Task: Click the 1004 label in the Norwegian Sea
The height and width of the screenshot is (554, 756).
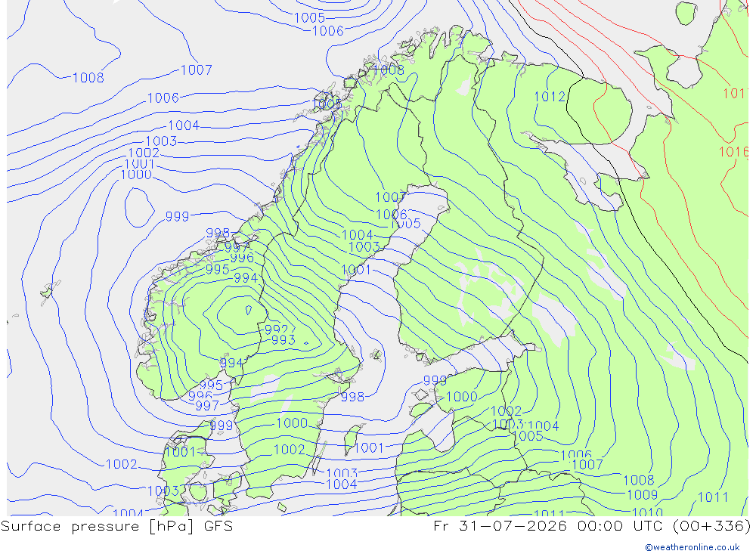Action: pyautogui.click(x=184, y=126)
